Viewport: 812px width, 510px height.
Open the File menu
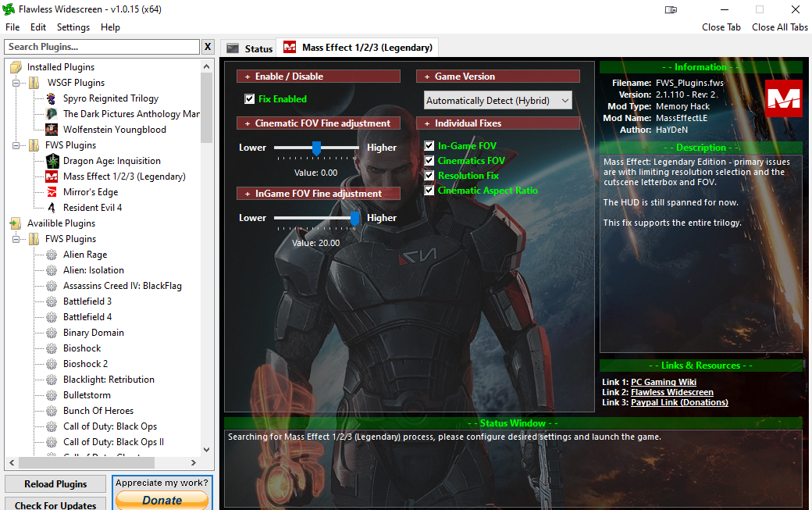pyautogui.click(x=12, y=27)
